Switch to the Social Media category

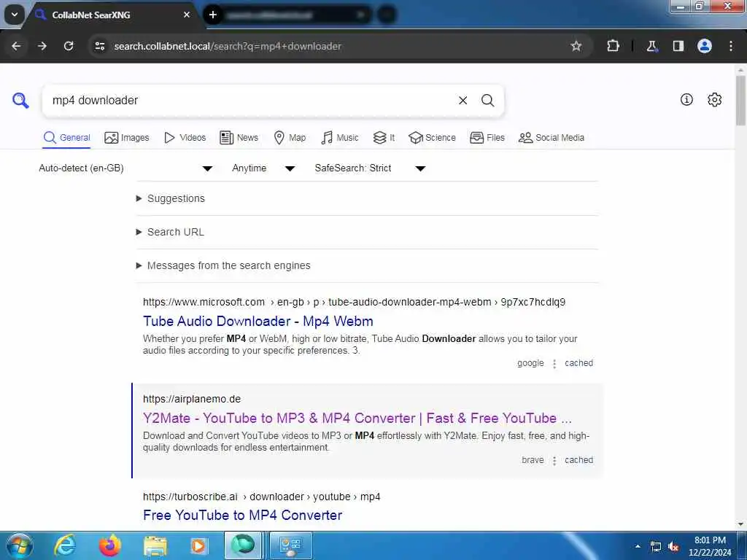551,138
